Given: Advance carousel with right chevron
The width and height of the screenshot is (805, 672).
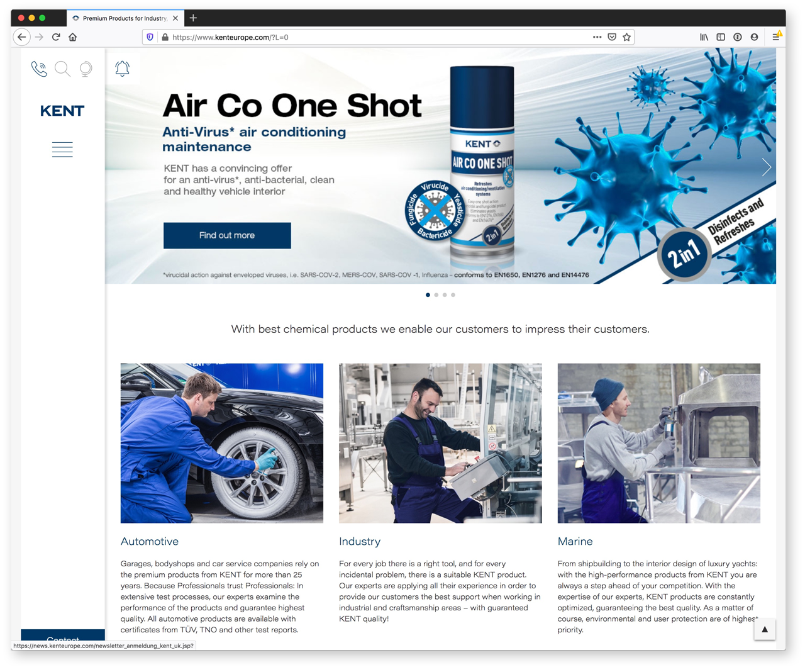Looking at the screenshot, I should (766, 167).
